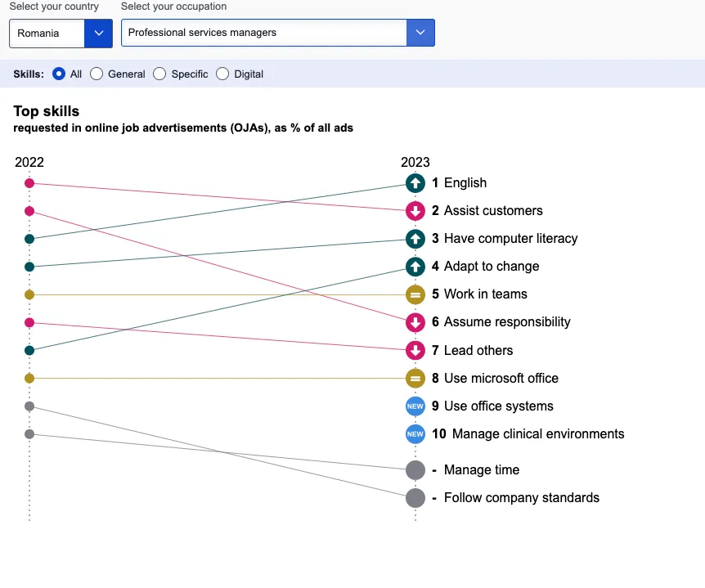Click the down-arrow icon next to Assist customers
Viewport: 705px width, 588px height.
tap(415, 211)
